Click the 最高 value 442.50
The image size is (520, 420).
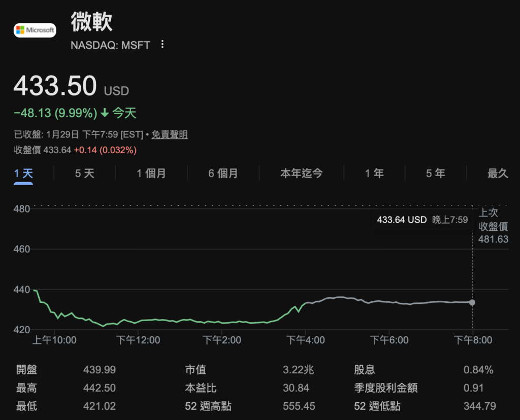100,388
